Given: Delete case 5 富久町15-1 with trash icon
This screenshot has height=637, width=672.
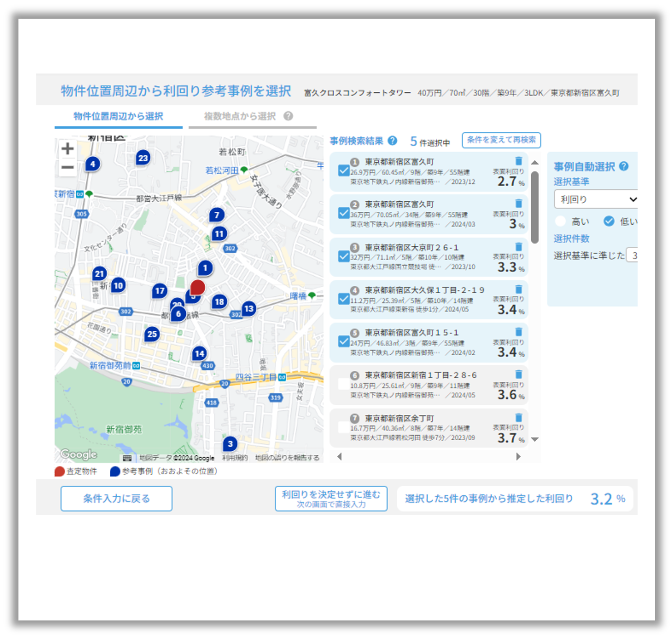Looking at the screenshot, I should click(519, 332).
